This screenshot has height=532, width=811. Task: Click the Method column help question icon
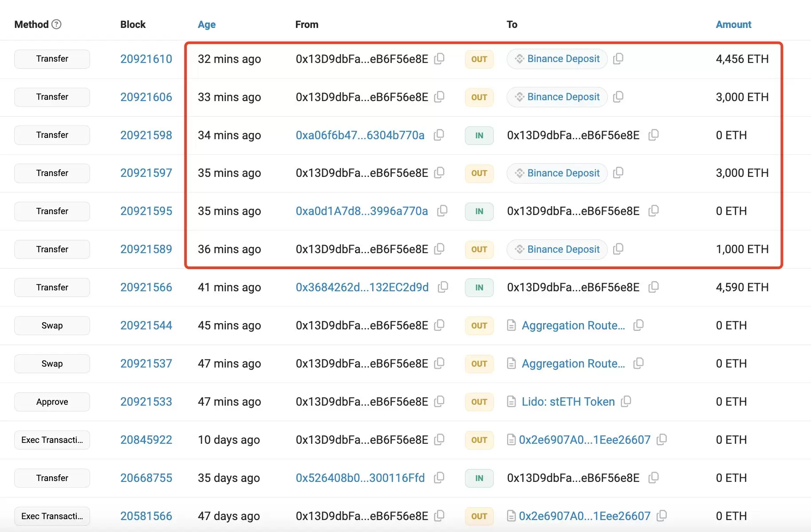56,24
